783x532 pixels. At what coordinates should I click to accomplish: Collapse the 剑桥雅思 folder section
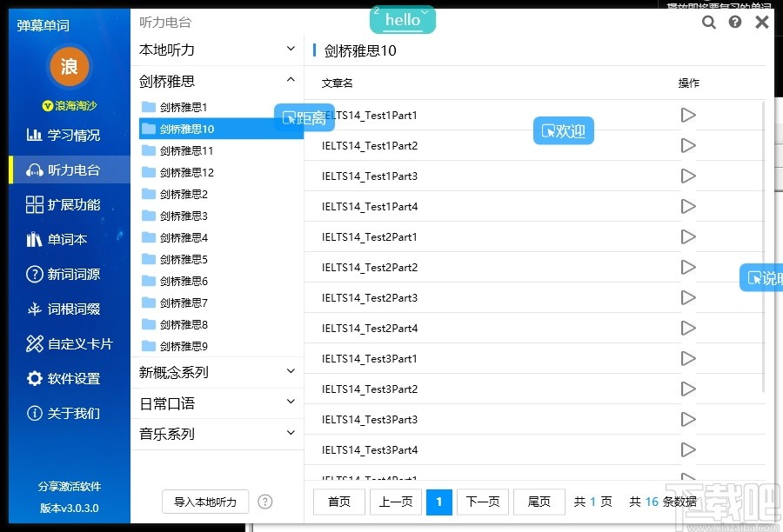(x=290, y=79)
